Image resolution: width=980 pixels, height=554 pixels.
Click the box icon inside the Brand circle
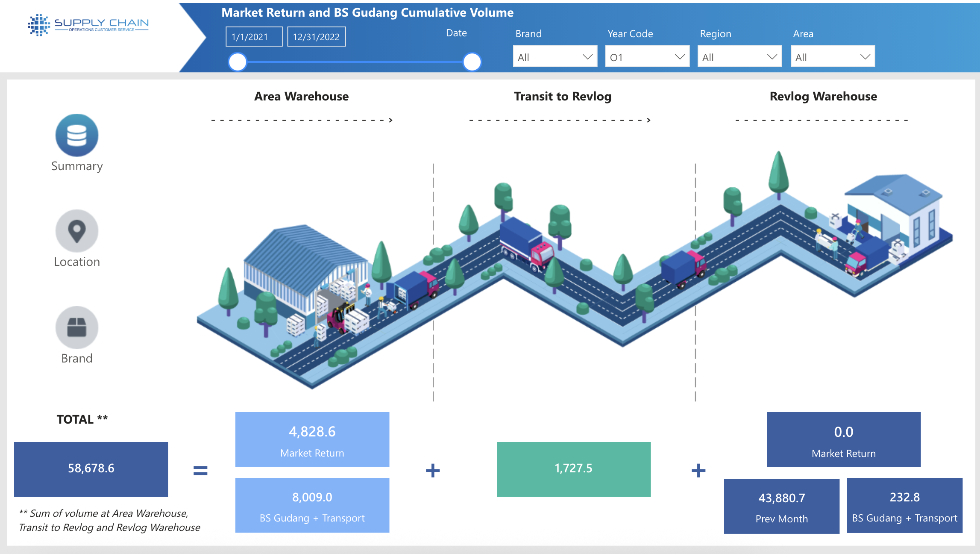point(76,327)
